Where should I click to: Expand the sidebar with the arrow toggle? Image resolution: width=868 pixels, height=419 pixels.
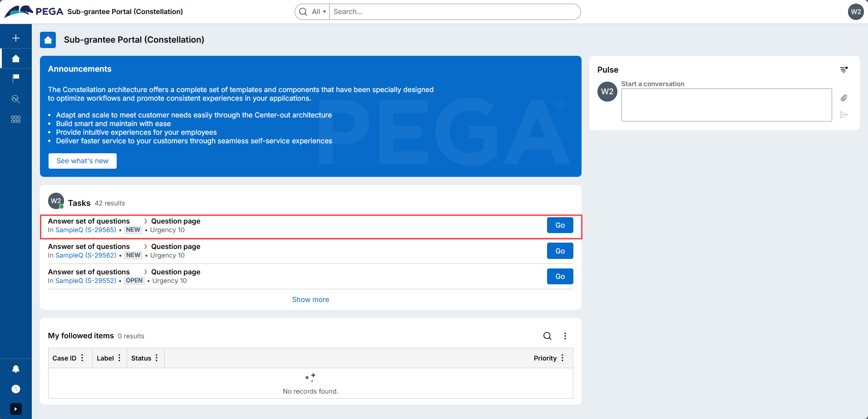pos(16,409)
